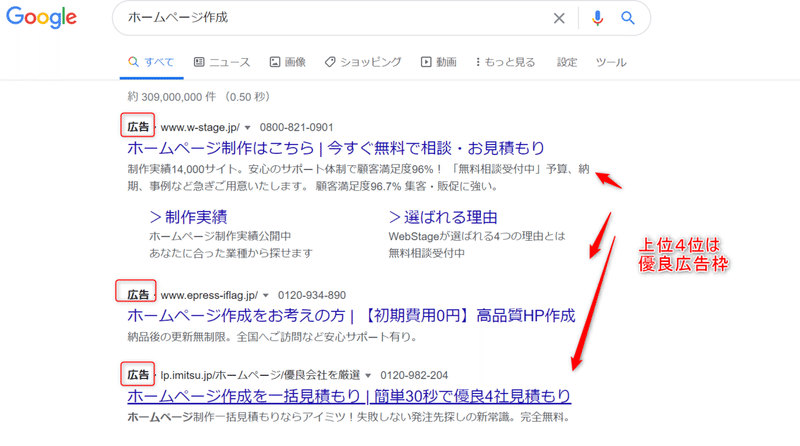
Task: Click the 広告 label of imitsu ad
Action: point(138,375)
